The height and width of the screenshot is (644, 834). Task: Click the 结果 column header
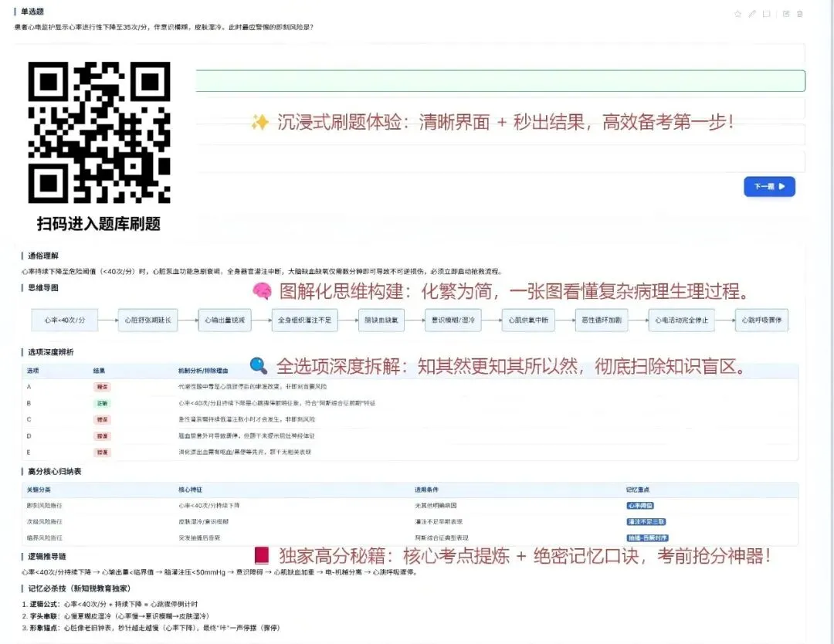pos(99,371)
